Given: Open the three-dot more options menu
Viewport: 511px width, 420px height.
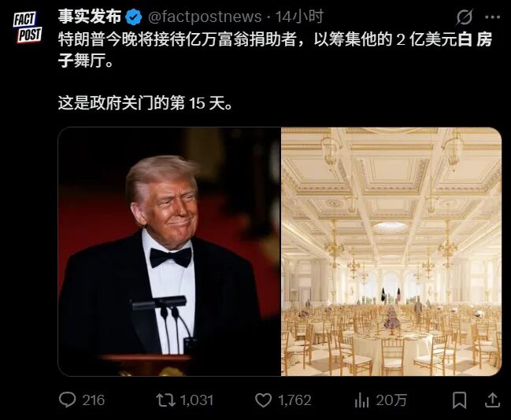Looking at the screenshot, I should [x=492, y=17].
